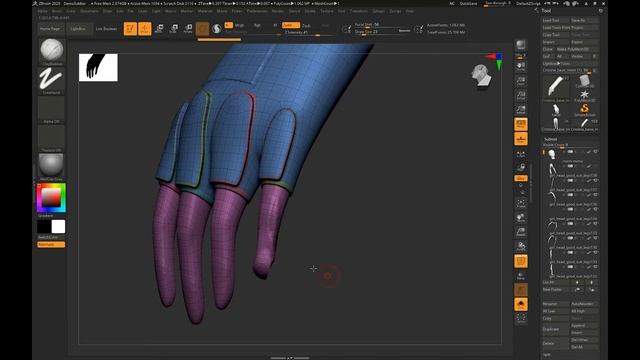640x360 pixels.
Task: Click the Move view icon in right shelf
Action: pyautogui.click(x=521, y=218)
